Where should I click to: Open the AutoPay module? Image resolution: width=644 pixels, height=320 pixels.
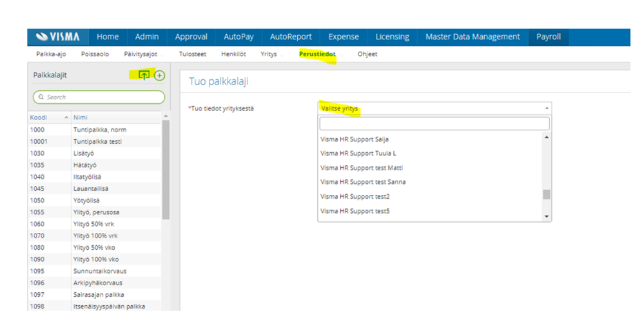pyautogui.click(x=239, y=37)
